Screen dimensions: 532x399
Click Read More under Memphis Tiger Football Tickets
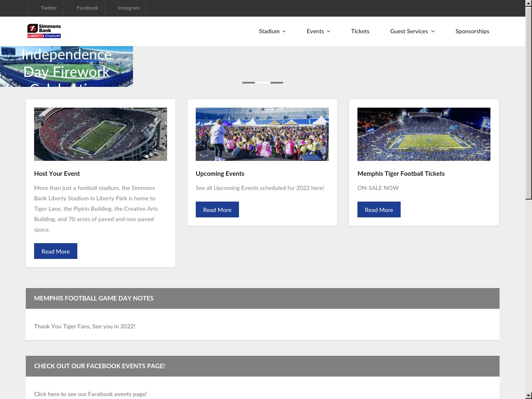pyautogui.click(x=379, y=209)
